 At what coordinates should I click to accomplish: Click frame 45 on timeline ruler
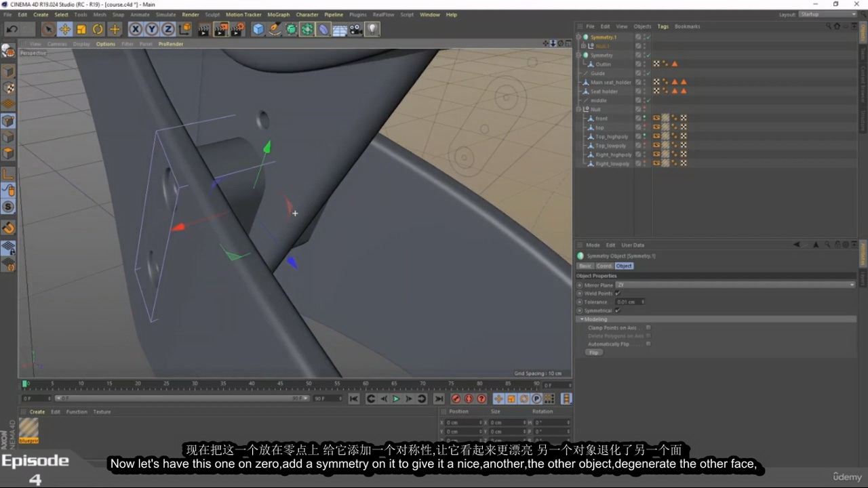tap(280, 384)
